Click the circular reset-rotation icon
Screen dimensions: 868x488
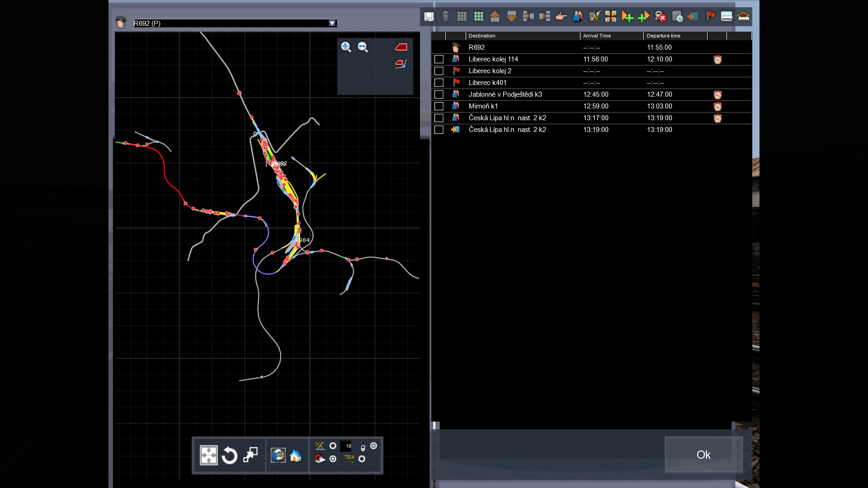tap(230, 455)
